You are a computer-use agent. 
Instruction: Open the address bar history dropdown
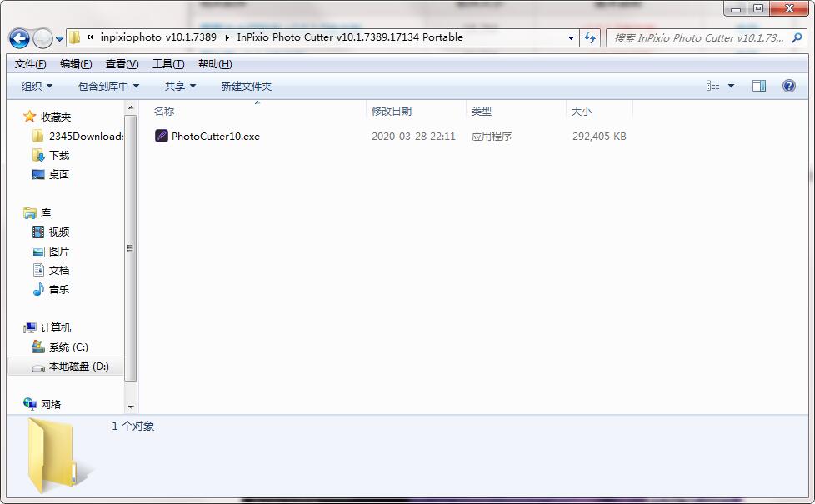click(571, 38)
